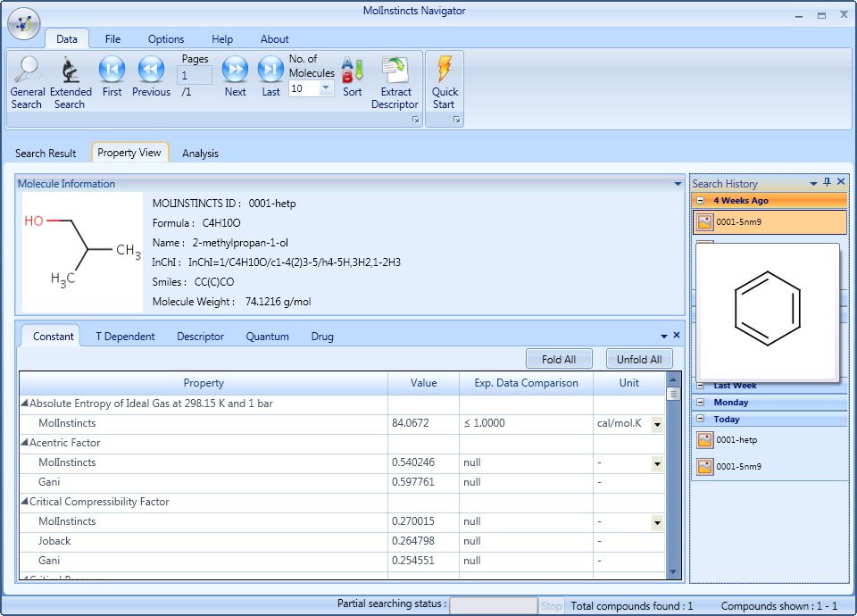Open the Descriptor properties tab
Screen dimensions: 857x616
coord(201,337)
